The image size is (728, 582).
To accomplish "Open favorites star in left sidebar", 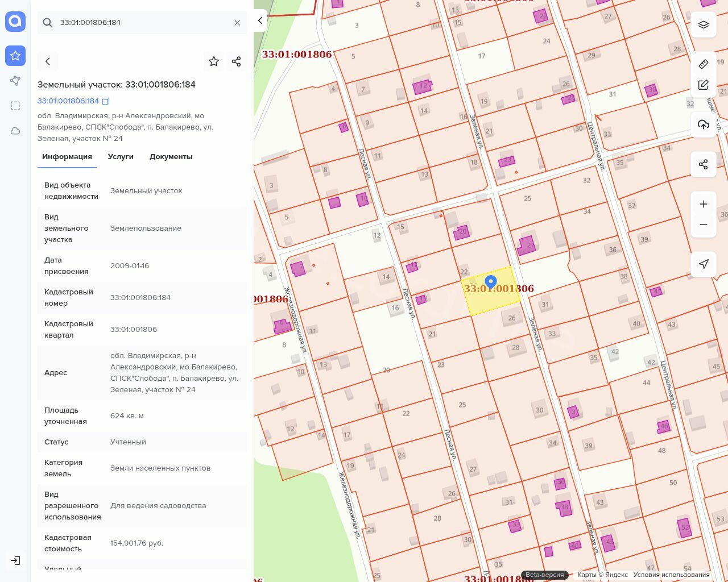I will pos(15,56).
